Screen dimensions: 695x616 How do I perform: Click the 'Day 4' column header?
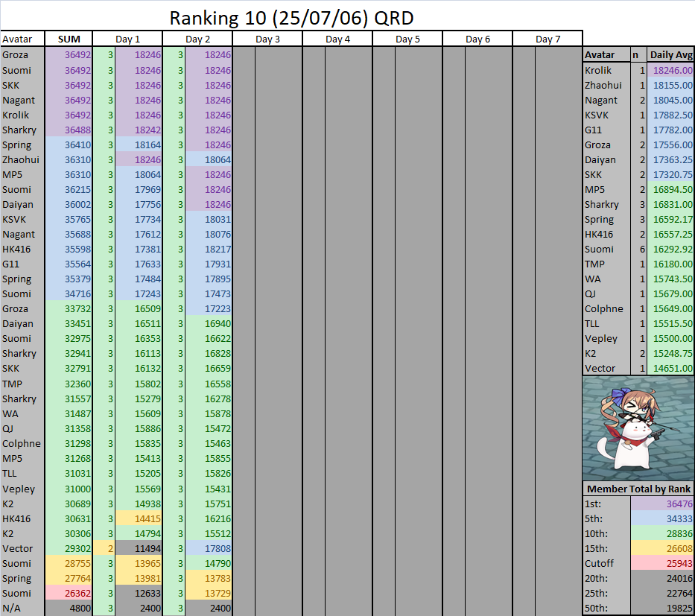(x=337, y=39)
